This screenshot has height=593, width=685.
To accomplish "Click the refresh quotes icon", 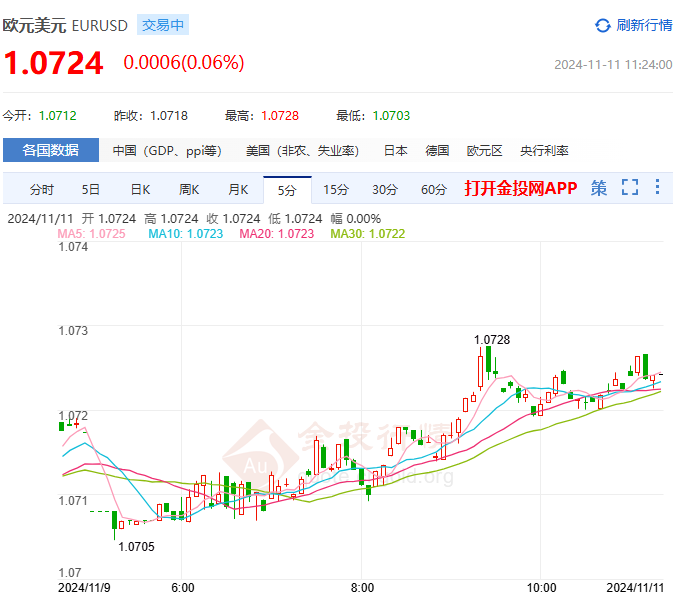I will [x=602, y=25].
